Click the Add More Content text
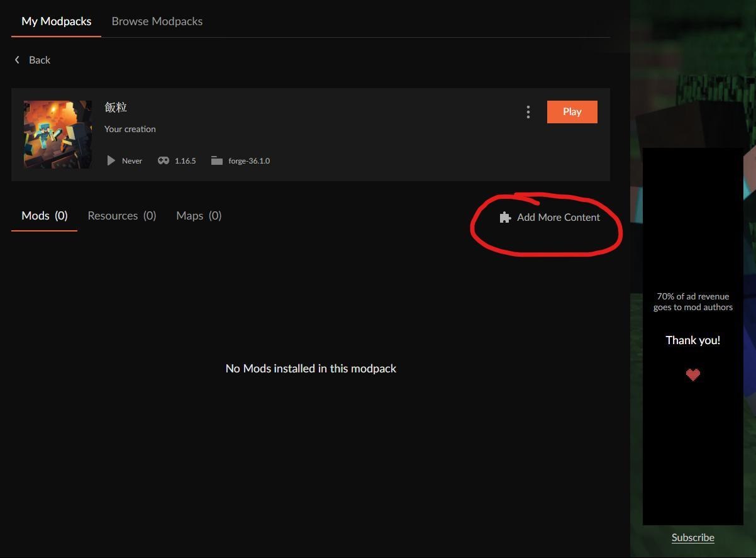This screenshot has width=756, height=558. click(558, 218)
